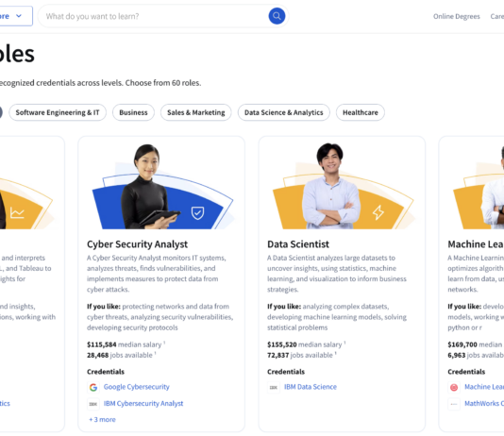Click the shield checkmark icon on Cyber card
The image size is (504, 436).
(197, 213)
